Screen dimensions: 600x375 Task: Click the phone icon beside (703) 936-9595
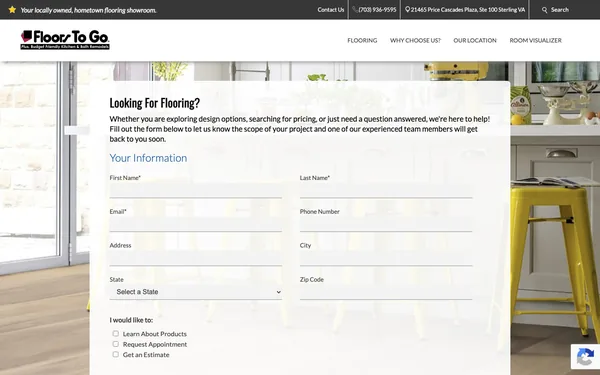pyautogui.click(x=355, y=10)
